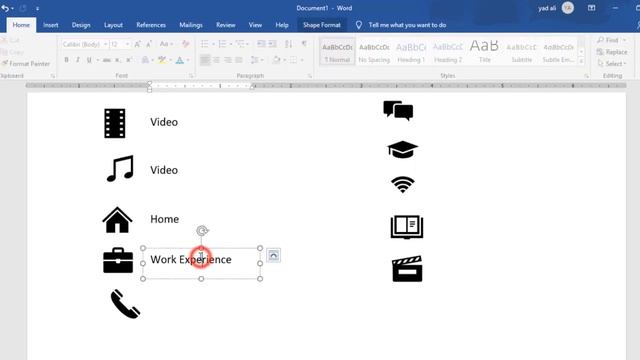Open the Layout Options button beside text box
Screen dimensions: 640x360
pos(273,256)
